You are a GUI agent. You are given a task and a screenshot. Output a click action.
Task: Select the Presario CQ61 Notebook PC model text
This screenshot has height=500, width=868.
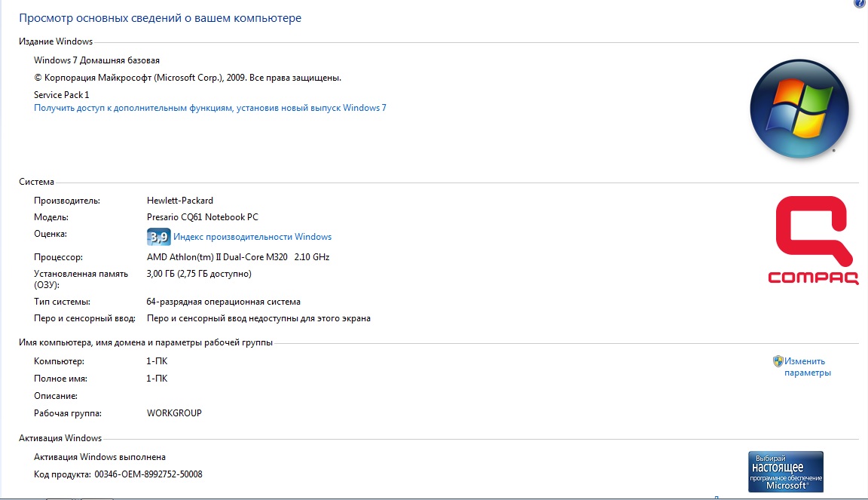point(202,217)
